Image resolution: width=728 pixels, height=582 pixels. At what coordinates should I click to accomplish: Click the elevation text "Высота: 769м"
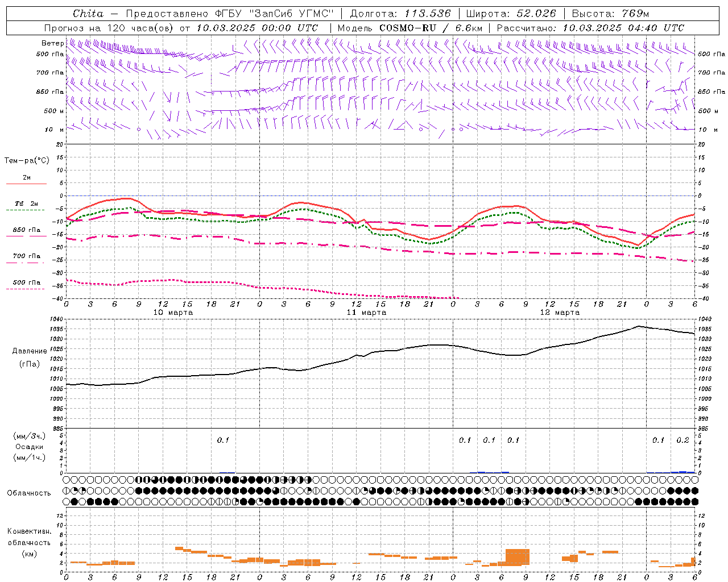(x=610, y=14)
